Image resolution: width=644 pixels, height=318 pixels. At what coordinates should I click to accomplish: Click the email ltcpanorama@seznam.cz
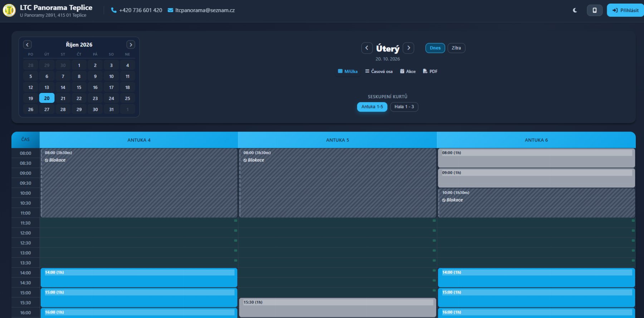coord(201,10)
